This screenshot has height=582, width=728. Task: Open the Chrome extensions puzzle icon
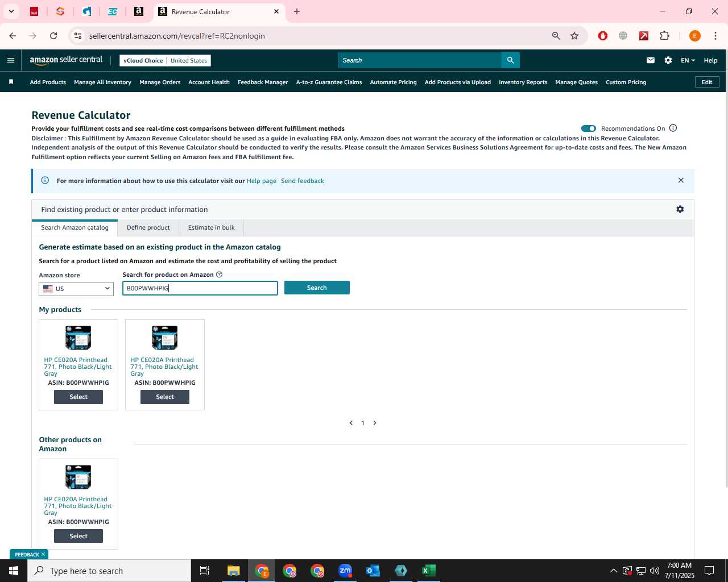click(x=664, y=36)
